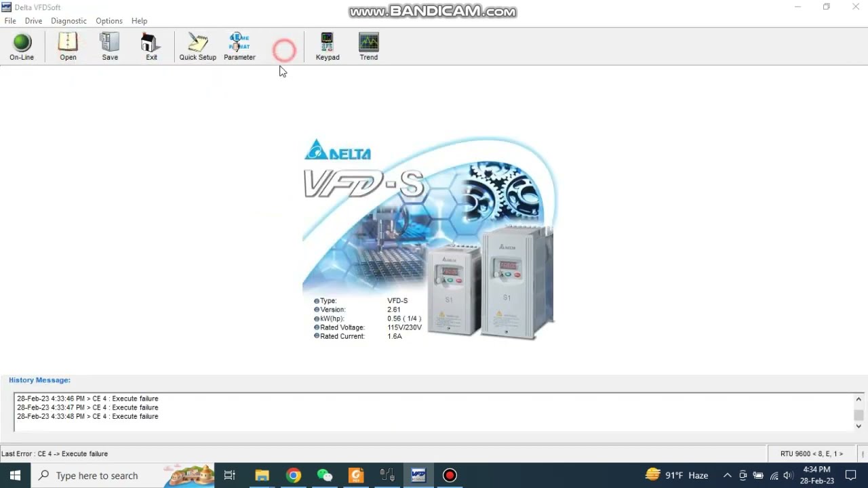Select the 4:33:46 PM Execute failure entry
This screenshot has height=488, width=868.
[x=87, y=399]
